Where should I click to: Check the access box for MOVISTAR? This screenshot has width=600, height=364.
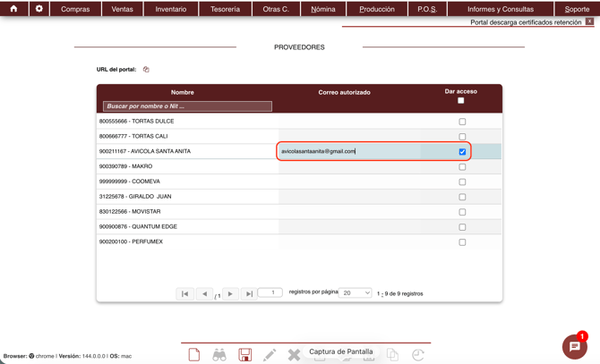(x=462, y=212)
